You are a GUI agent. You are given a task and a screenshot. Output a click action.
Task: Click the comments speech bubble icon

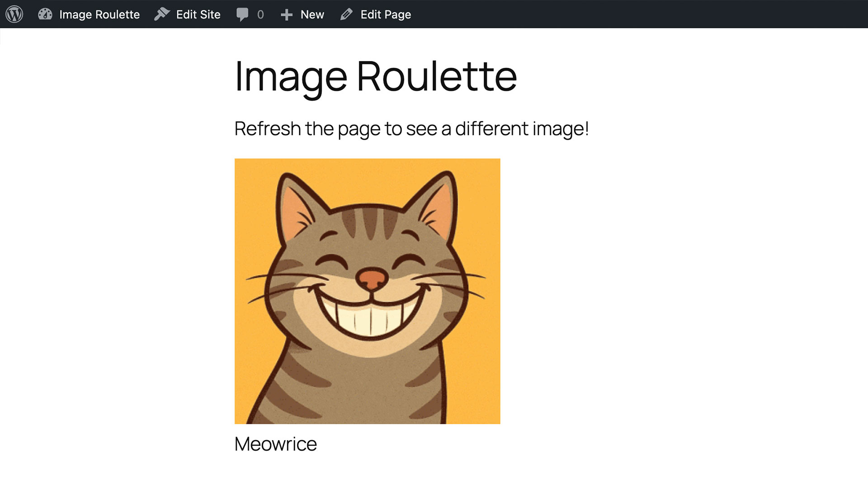[x=242, y=14]
